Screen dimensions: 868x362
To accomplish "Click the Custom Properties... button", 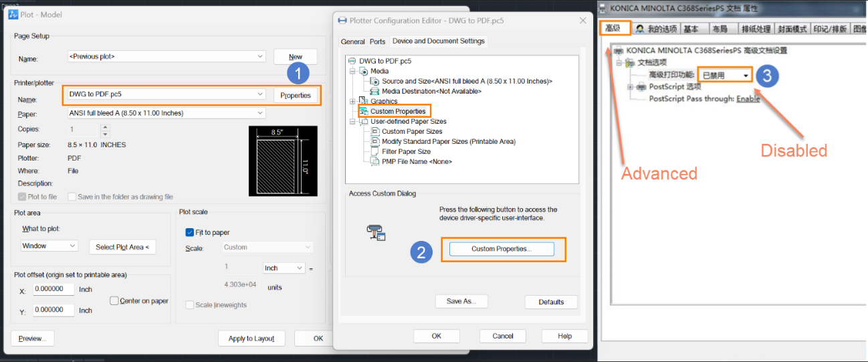I will tap(502, 249).
